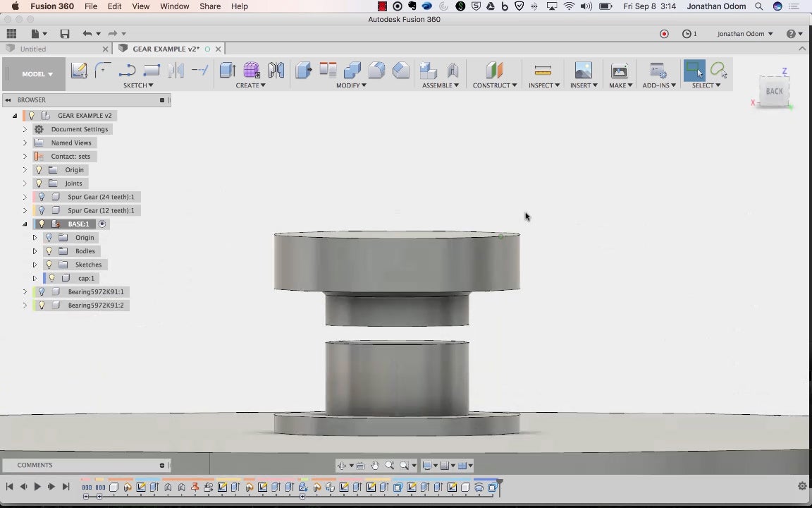Click the Press Pull modify icon
This screenshot has height=508, width=812.
(x=303, y=70)
